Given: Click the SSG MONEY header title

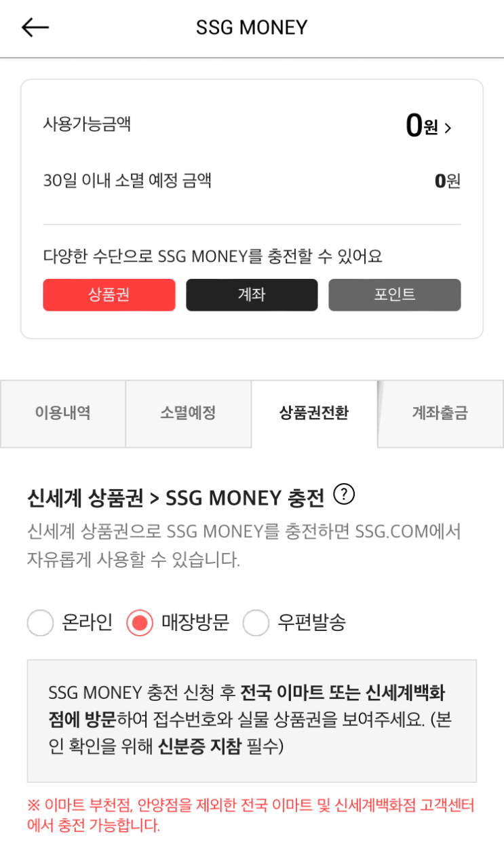Looking at the screenshot, I should tap(252, 27).
